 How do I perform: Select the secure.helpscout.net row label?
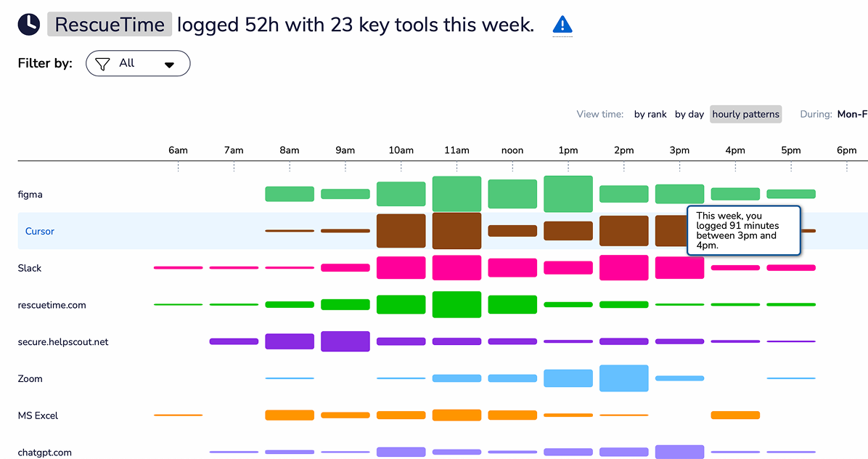63,341
